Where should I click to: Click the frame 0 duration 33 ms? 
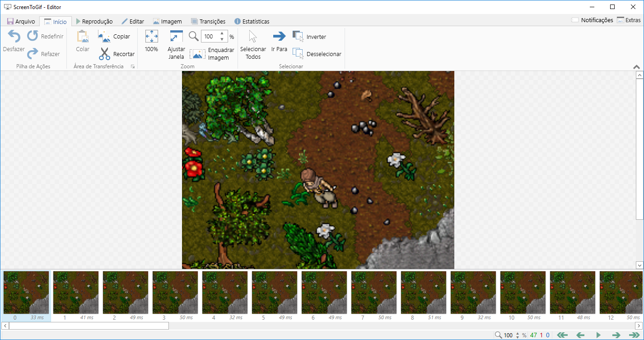(x=37, y=318)
